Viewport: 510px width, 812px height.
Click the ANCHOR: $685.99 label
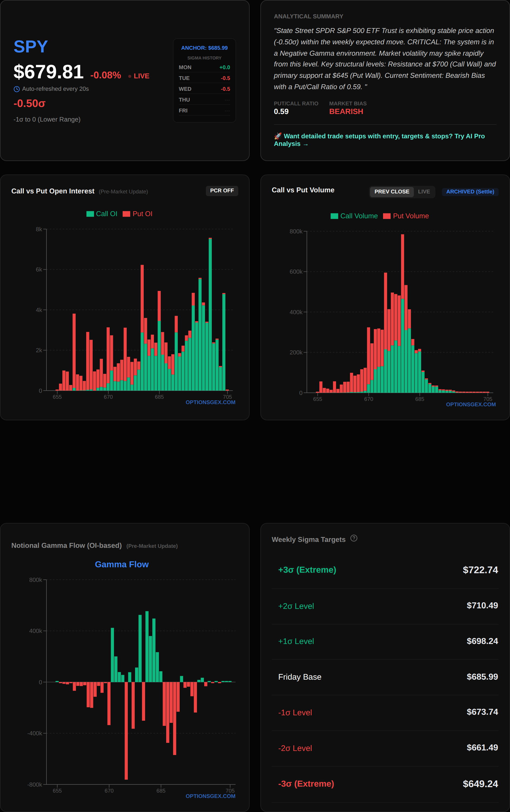tap(204, 48)
